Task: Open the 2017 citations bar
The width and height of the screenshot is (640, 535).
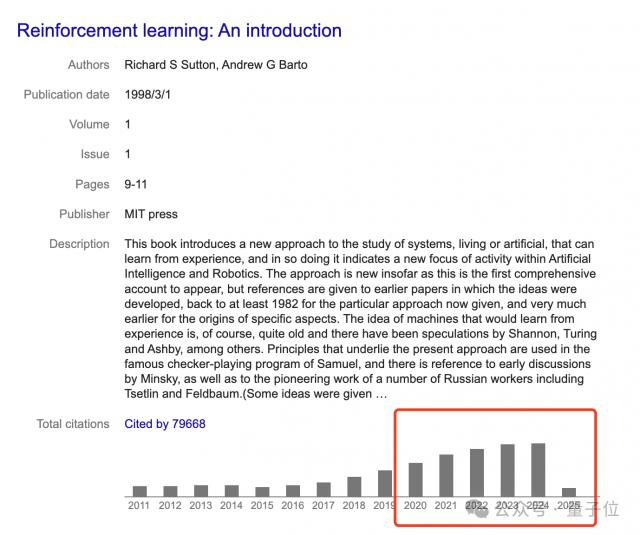Action: pyautogui.click(x=323, y=489)
